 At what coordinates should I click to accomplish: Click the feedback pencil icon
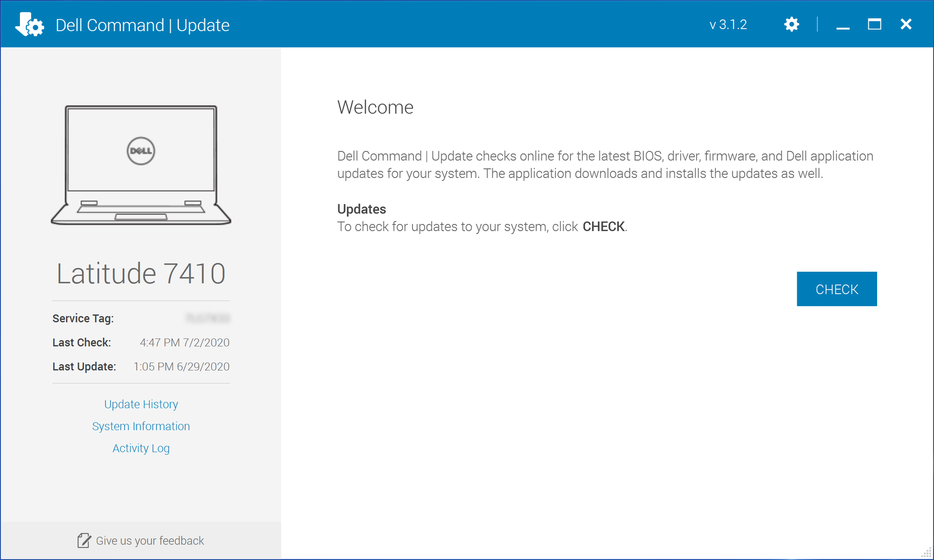coord(84,540)
